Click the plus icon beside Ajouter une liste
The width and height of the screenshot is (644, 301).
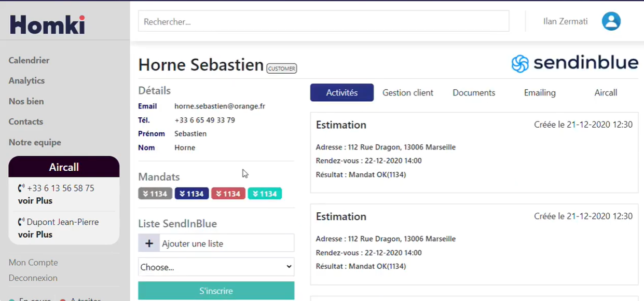coord(149,243)
